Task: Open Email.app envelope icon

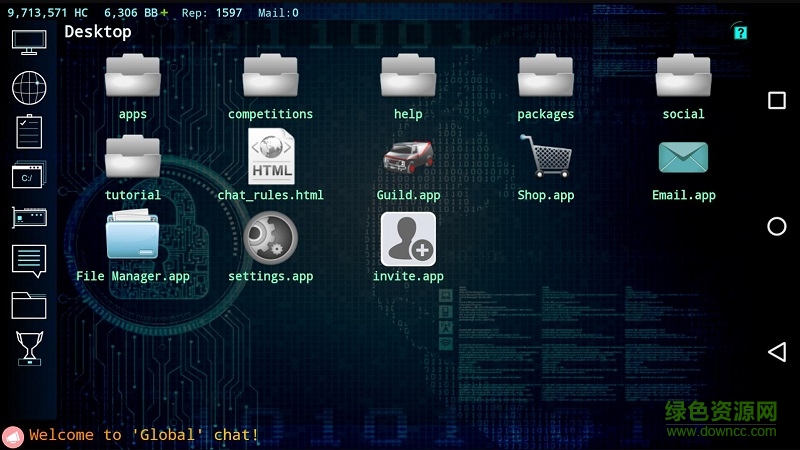Action: click(x=683, y=157)
